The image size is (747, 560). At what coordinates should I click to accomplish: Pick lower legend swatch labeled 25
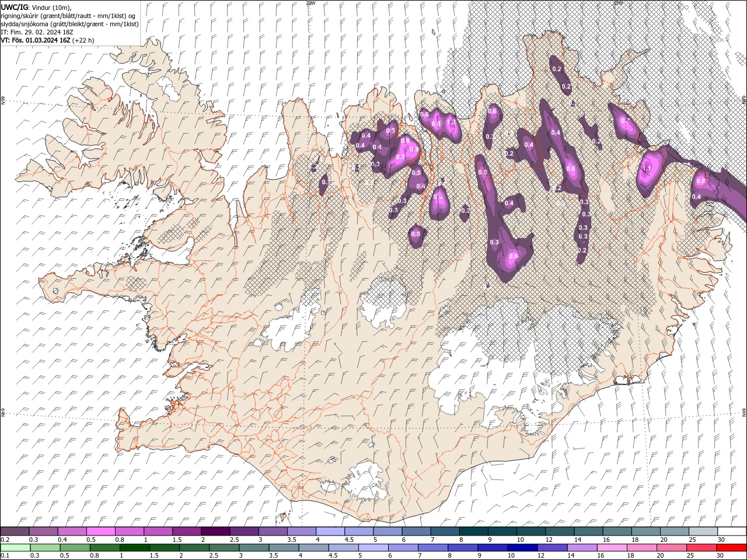point(702,548)
